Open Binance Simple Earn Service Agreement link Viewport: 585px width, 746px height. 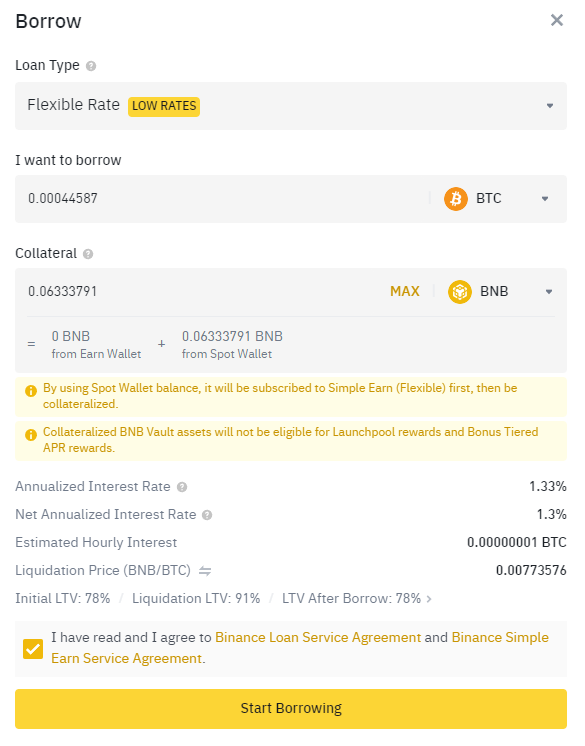point(300,648)
